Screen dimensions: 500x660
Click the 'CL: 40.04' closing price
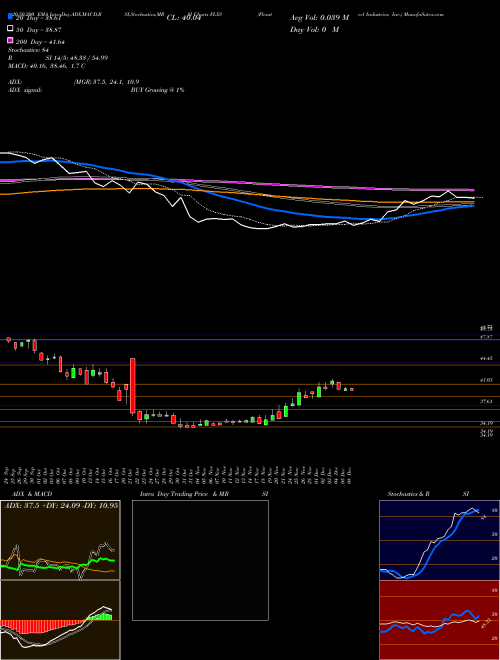pos(184,18)
